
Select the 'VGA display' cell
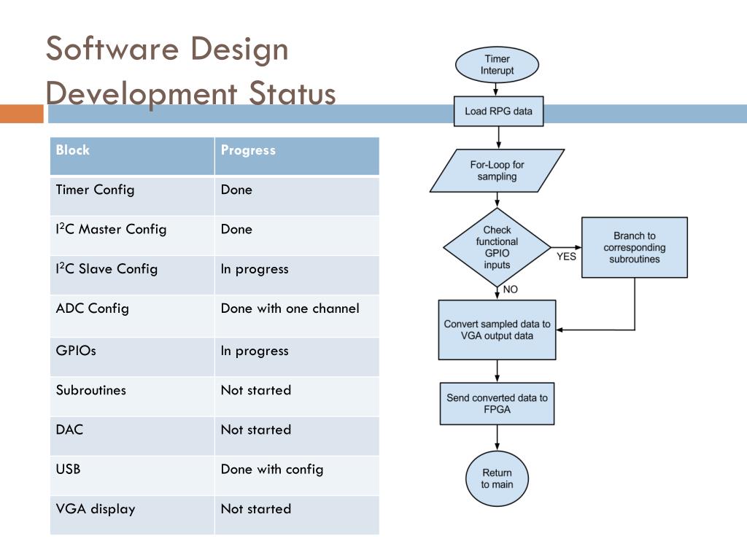click(x=132, y=515)
